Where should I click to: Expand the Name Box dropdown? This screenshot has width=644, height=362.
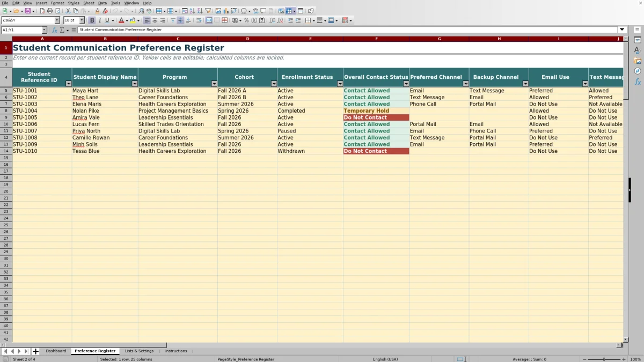pyautogui.click(x=44, y=30)
